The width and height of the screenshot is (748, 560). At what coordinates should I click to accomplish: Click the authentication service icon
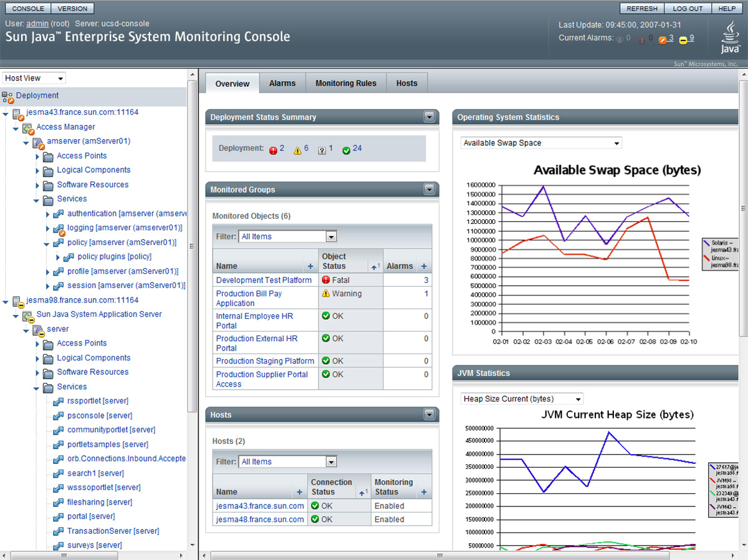tap(59, 215)
